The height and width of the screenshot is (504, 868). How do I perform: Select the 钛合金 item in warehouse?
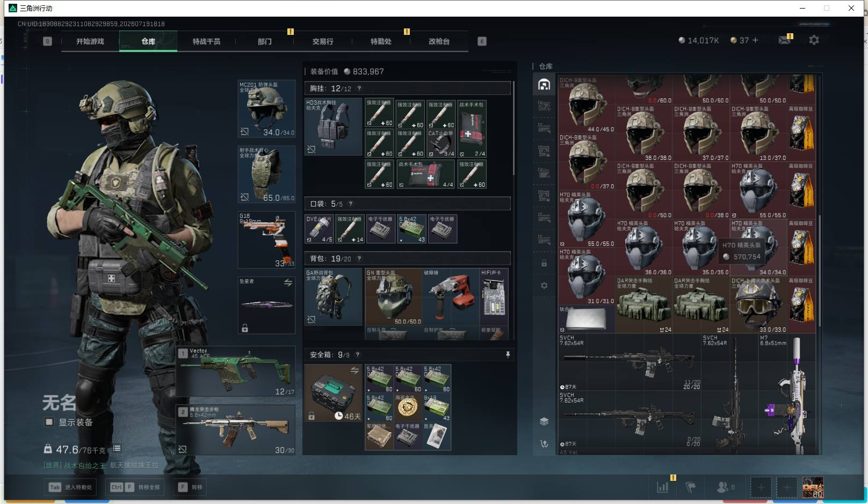point(587,319)
